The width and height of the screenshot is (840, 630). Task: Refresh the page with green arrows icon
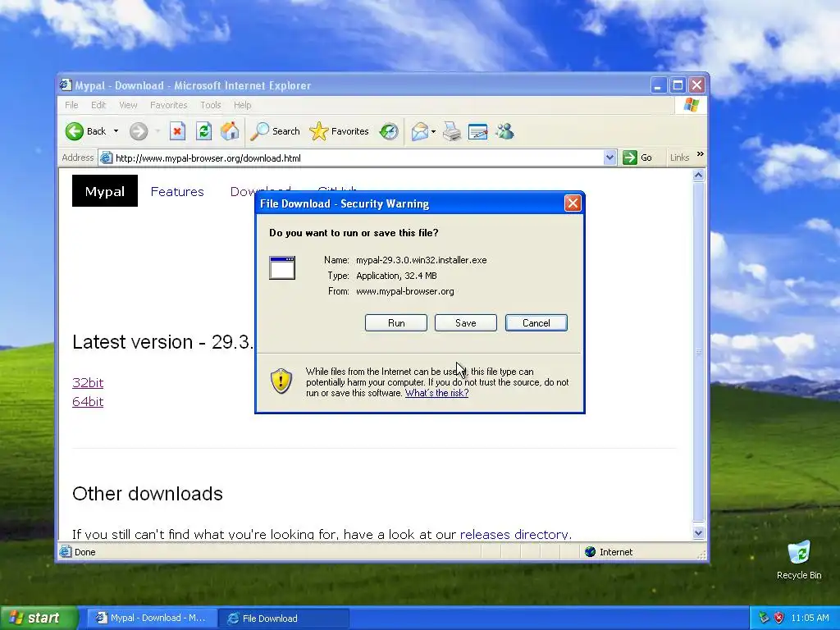203,131
